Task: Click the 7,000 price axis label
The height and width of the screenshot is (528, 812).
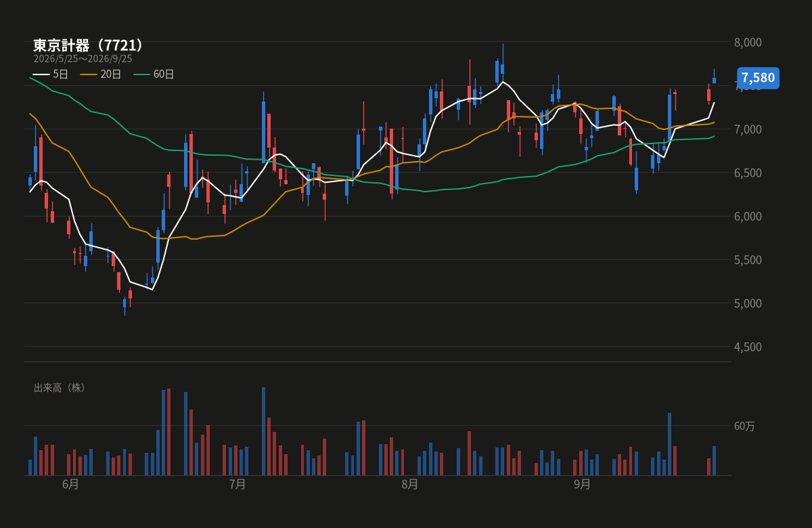Action: point(748,129)
